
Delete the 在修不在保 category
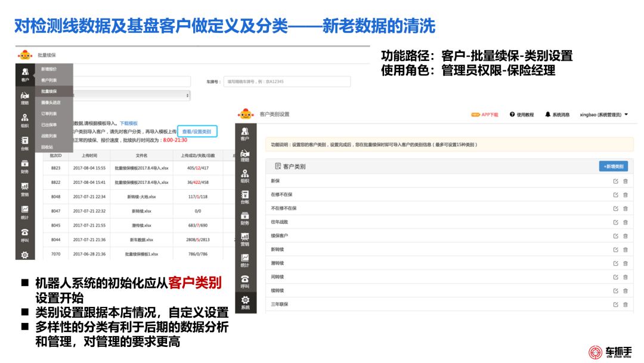[626, 195]
